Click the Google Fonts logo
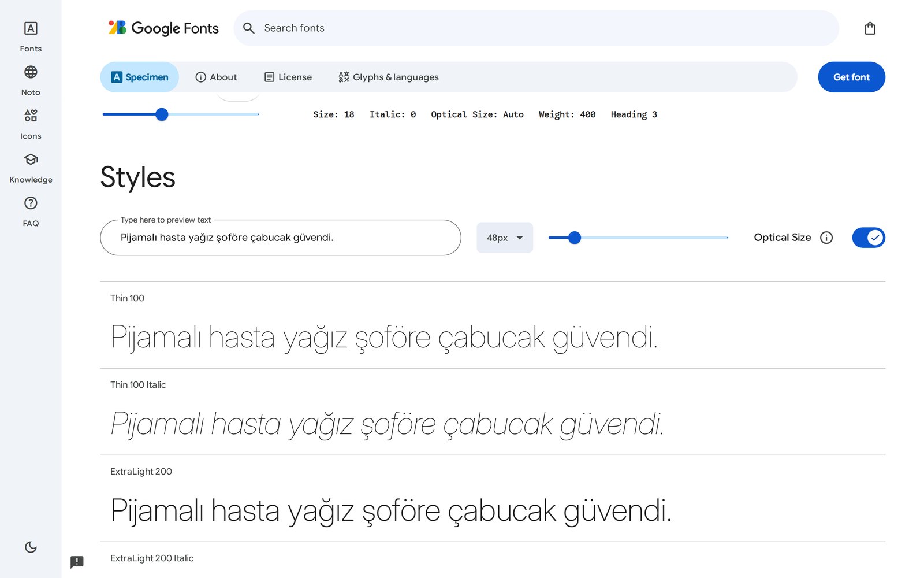The width and height of the screenshot is (924, 578). click(x=163, y=28)
